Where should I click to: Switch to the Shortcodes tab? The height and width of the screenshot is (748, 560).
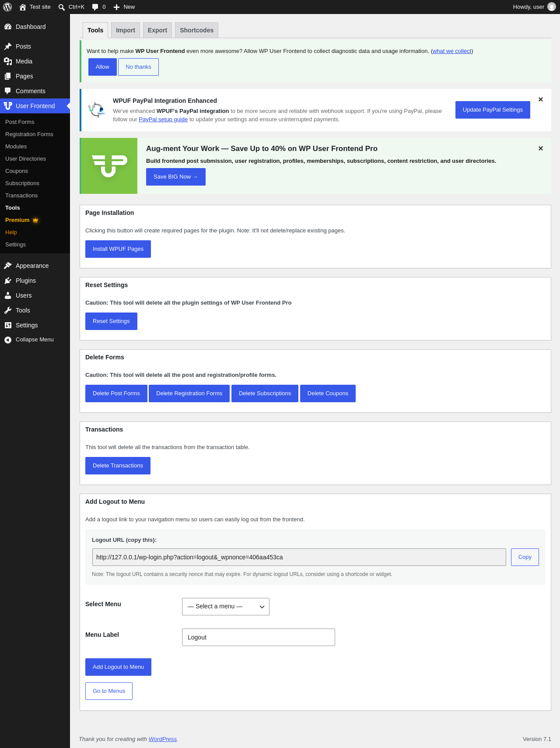pyautogui.click(x=197, y=30)
